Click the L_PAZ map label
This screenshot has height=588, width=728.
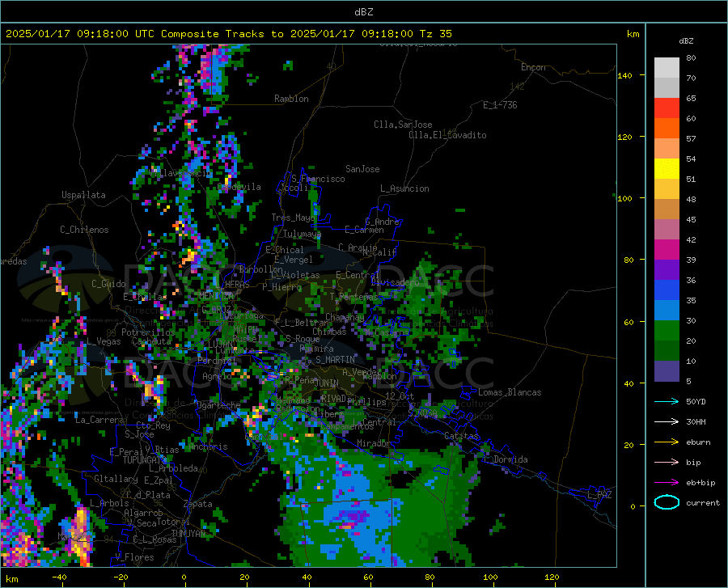pyautogui.click(x=599, y=495)
